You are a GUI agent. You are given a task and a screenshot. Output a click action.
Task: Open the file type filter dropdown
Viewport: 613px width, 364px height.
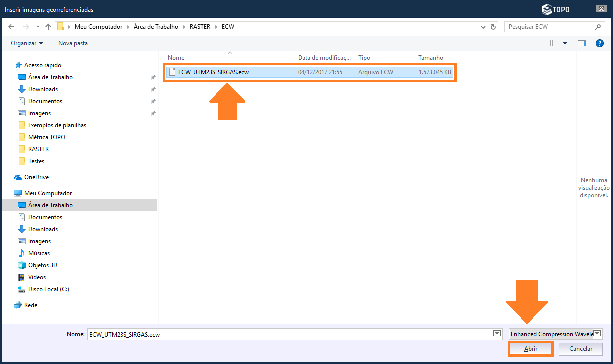[597, 334]
